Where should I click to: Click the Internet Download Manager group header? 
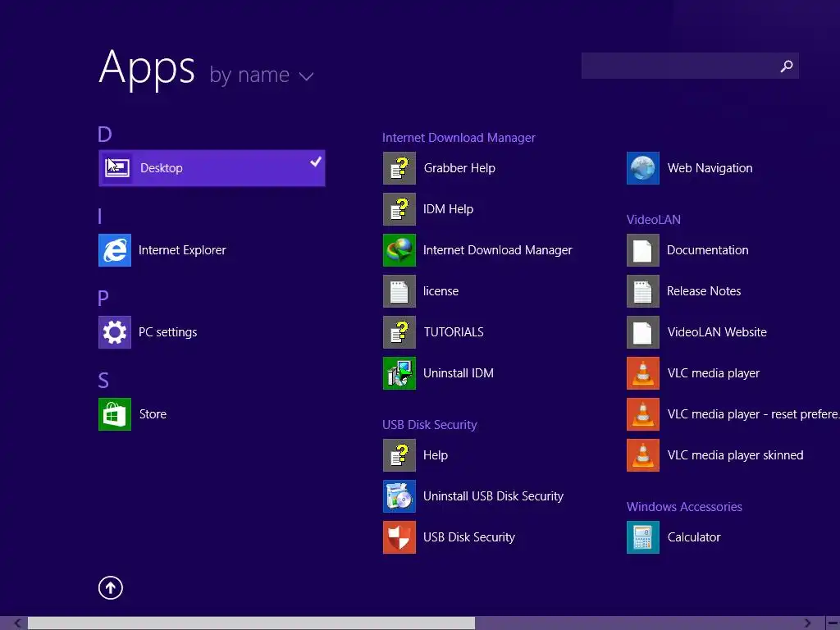(x=459, y=138)
